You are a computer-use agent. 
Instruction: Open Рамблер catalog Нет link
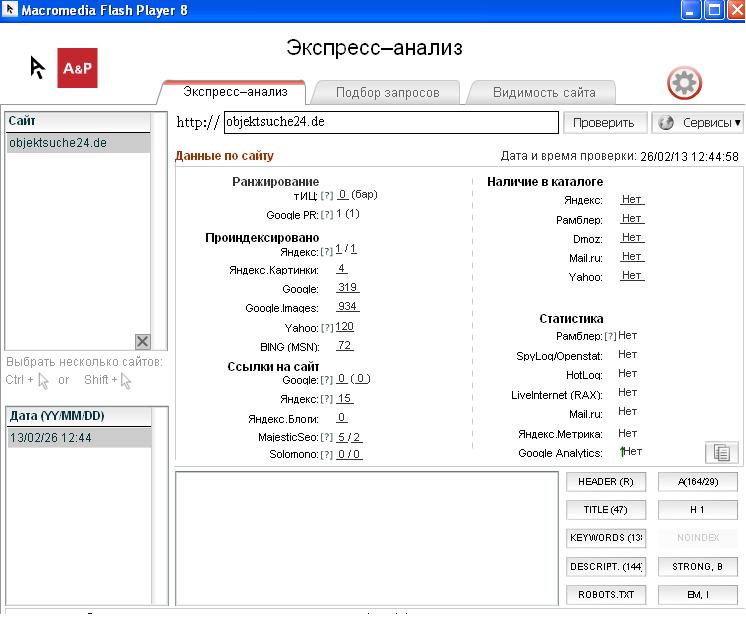pyautogui.click(x=632, y=218)
